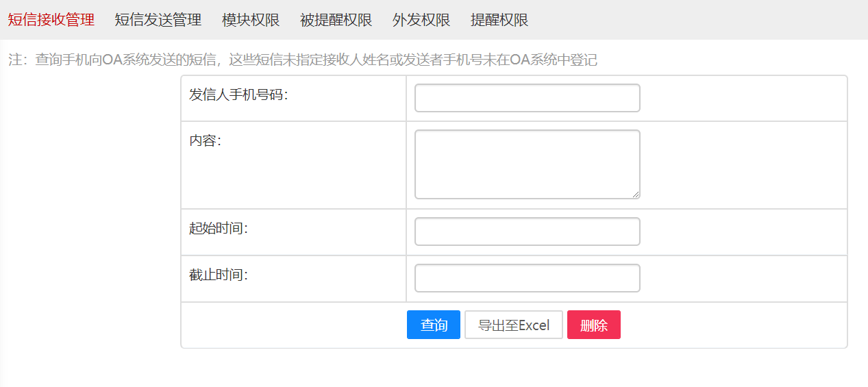Image resolution: width=868 pixels, height=387 pixels.
Task: Open the 短信接收管理 tab
Action: pos(51,20)
